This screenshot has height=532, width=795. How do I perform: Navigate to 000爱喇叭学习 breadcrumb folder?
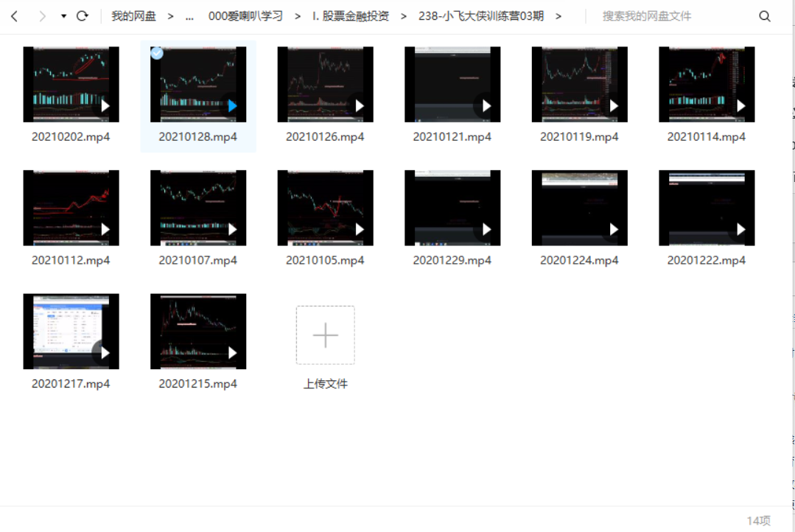coord(245,16)
